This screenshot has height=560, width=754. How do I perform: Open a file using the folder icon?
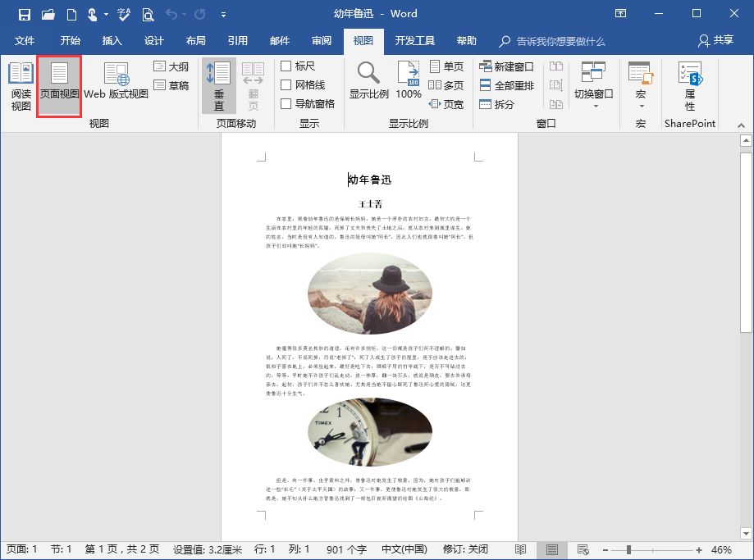[48, 15]
